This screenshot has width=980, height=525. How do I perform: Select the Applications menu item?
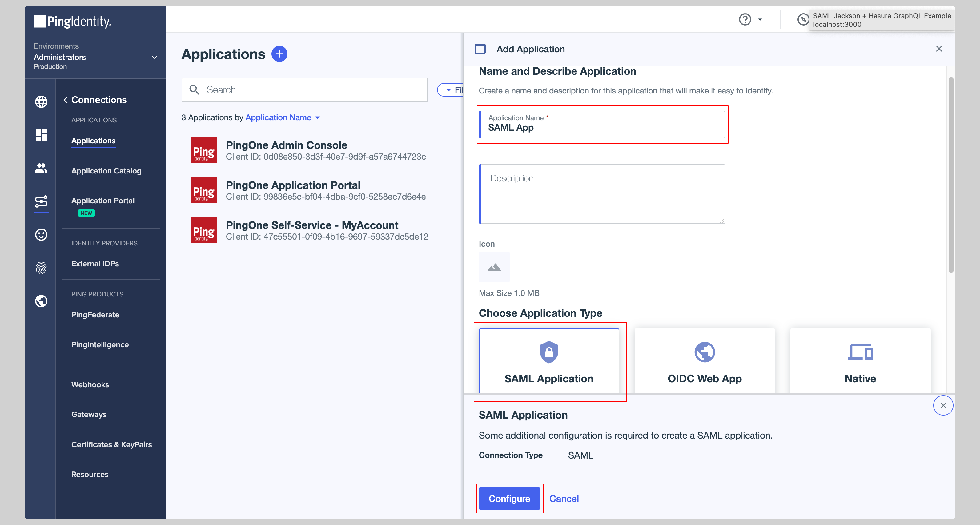coord(93,141)
